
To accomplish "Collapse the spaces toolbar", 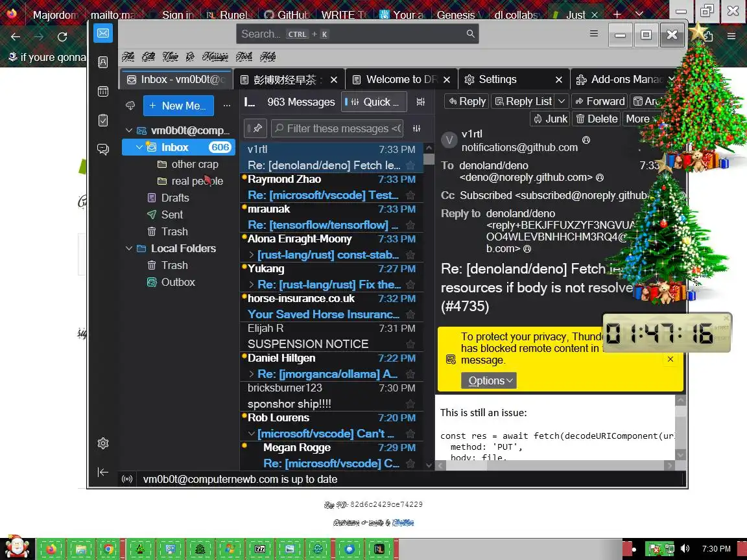I will pos(103,472).
